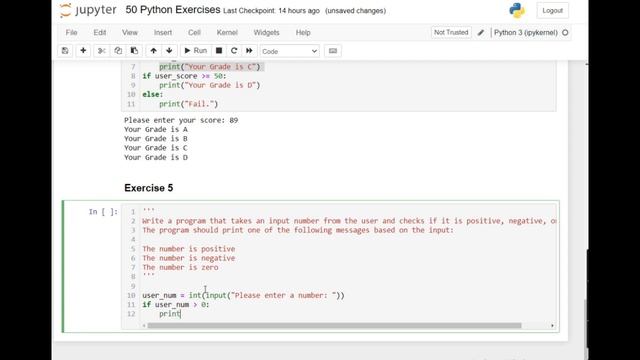Image resolution: width=640 pixels, height=360 pixels.
Task: Click the print statement on line 12
Action: pos(170,313)
